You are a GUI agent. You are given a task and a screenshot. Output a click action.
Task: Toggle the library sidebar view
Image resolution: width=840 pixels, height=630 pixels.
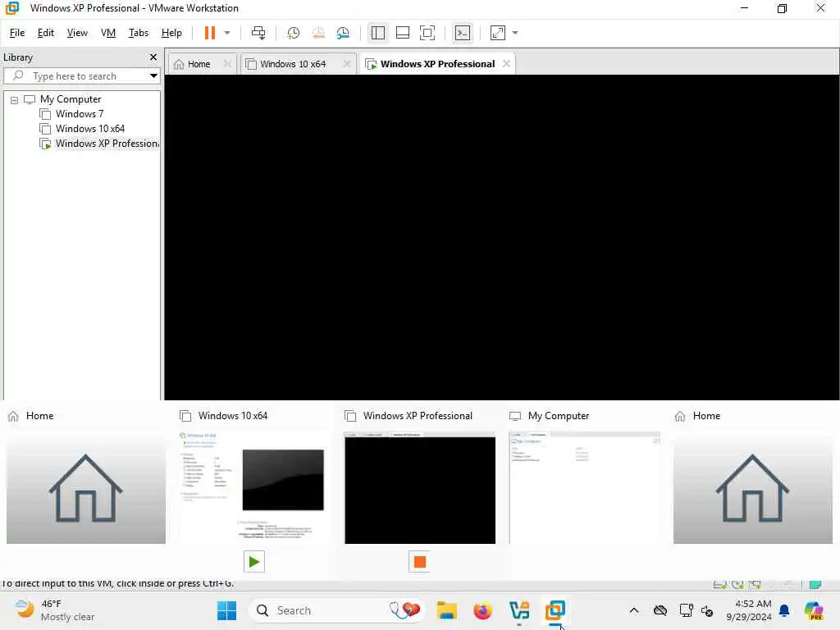[377, 33]
